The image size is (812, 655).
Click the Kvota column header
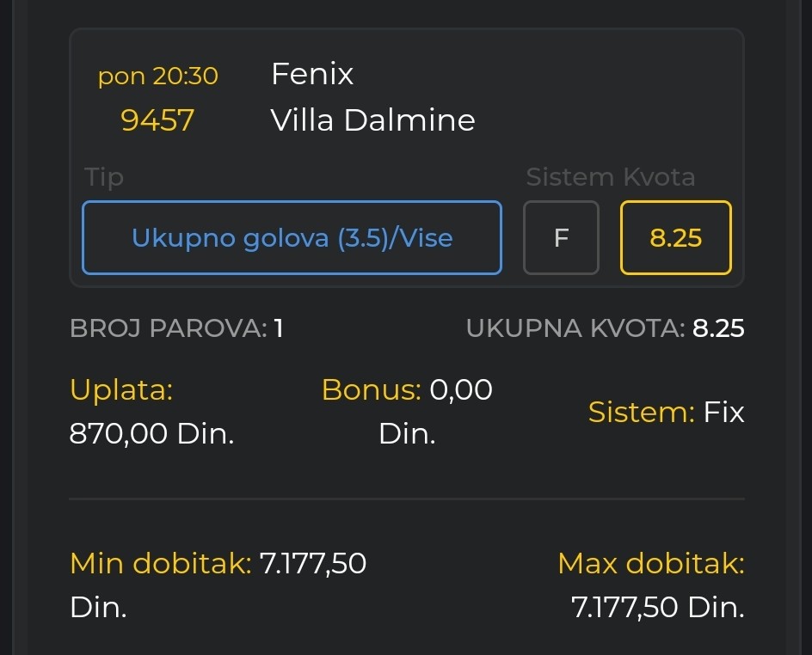pyautogui.click(x=659, y=177)
